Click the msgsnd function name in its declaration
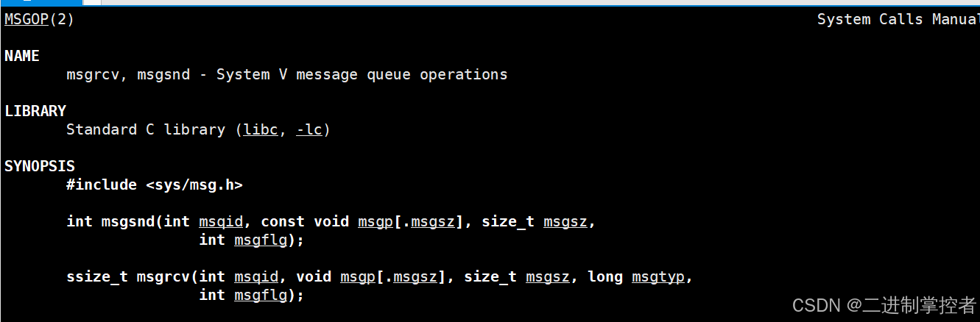Image resolution: width=980 pixels, height=322 pixels. coord(128,221)
